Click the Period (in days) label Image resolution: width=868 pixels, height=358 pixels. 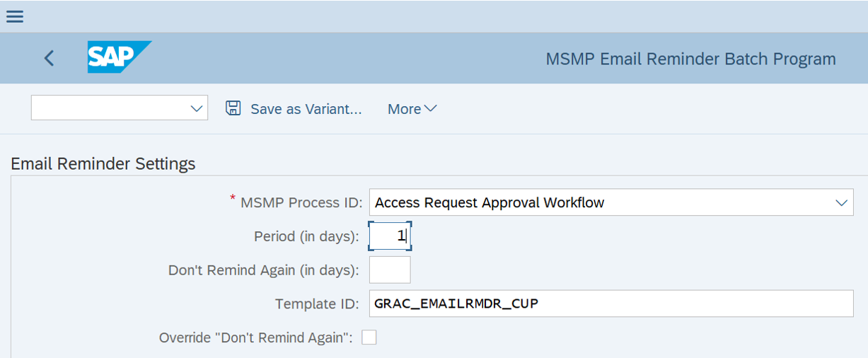coord(306,236)
